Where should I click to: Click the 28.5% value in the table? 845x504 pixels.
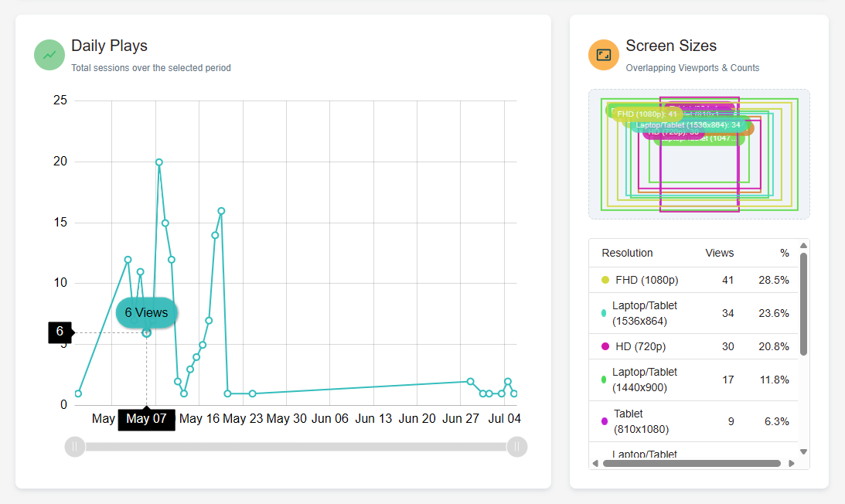tap(774, 280)
